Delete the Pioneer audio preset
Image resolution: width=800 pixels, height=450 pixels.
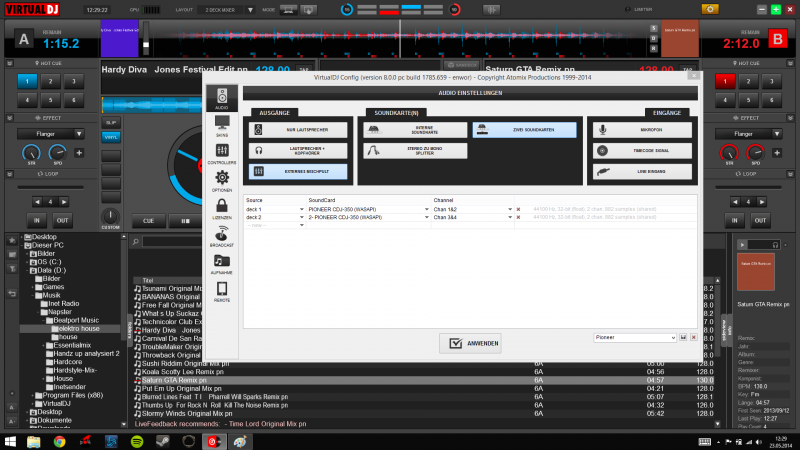(693, 337)
